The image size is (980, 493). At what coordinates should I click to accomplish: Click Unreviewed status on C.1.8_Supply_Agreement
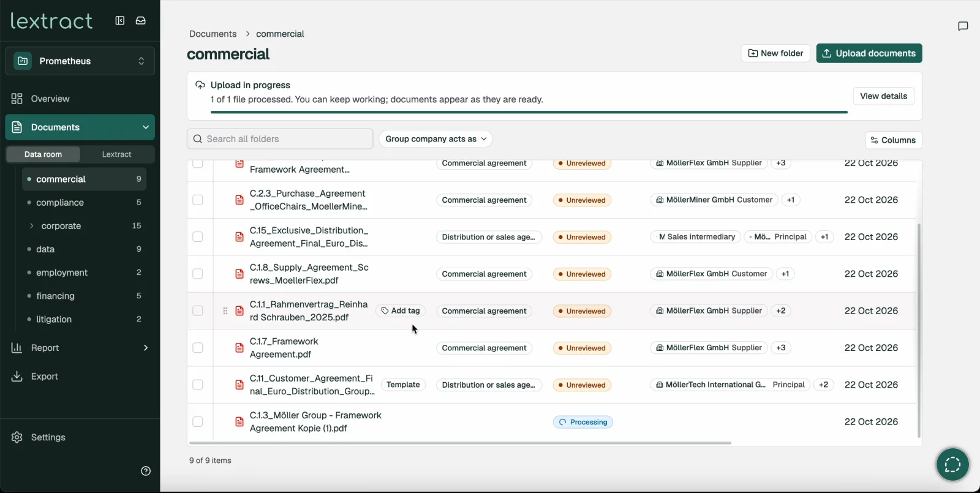pyautogui.click(x=582, y=274)
